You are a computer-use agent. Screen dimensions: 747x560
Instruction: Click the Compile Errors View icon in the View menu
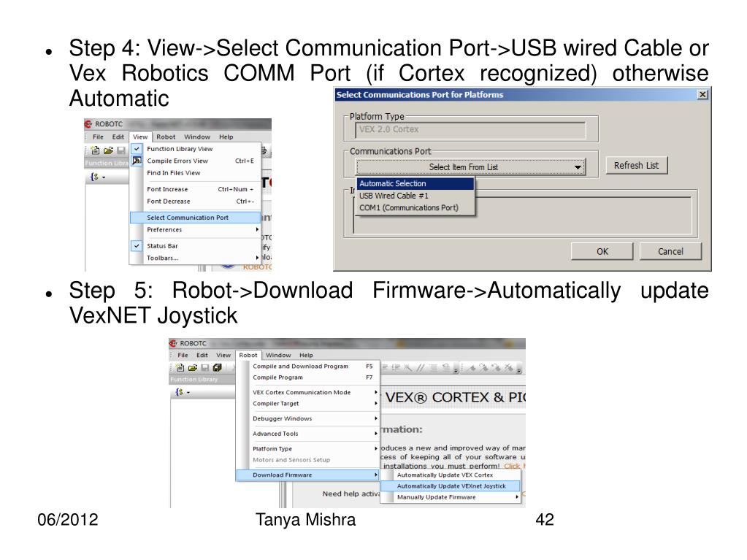[x=137, y=161]
